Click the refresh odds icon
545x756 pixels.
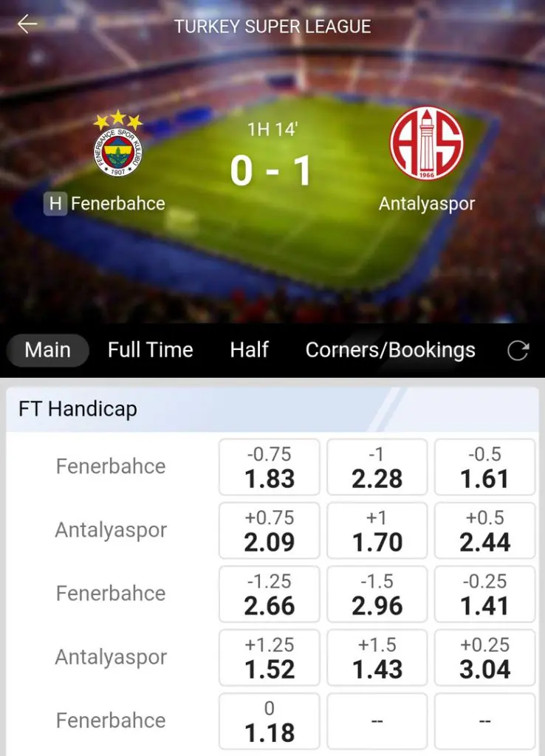(x=518, y=351)
